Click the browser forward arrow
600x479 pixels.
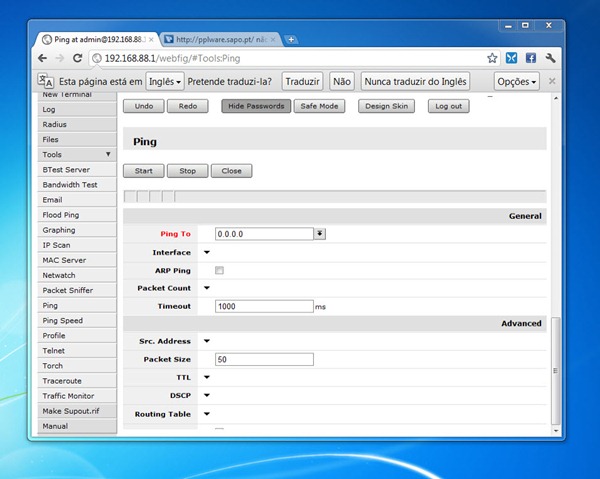(x=60, y=58)
